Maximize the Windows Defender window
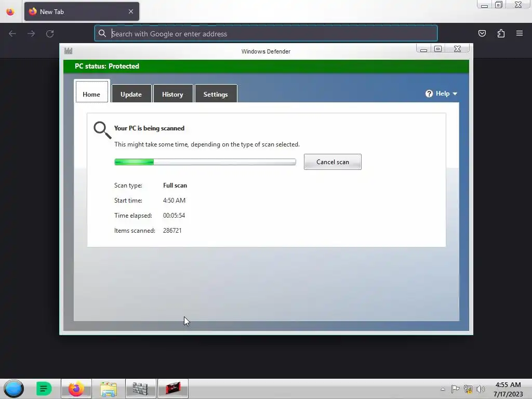The image size is (532, 399). click(438, 49)
